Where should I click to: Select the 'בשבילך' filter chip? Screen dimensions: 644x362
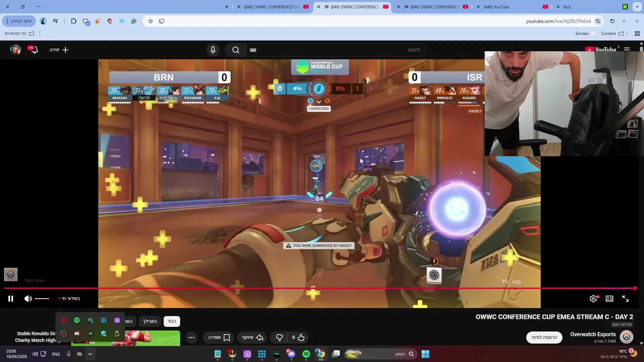click(150, 321)
